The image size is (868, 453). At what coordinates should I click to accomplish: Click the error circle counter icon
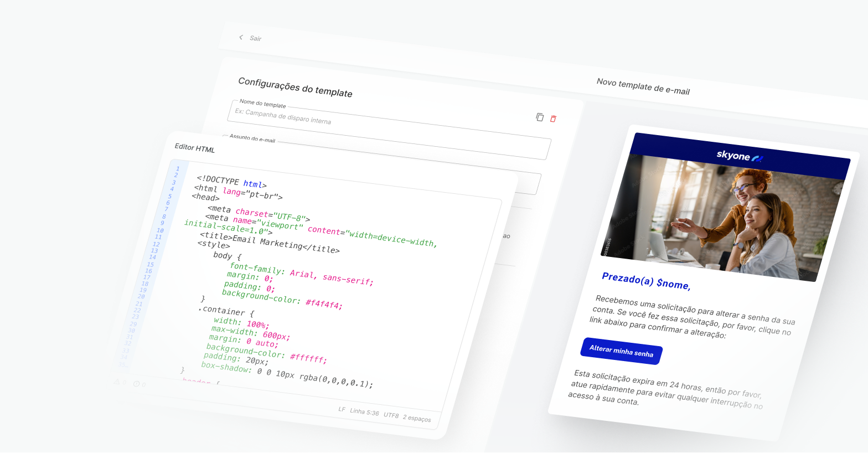136,384
